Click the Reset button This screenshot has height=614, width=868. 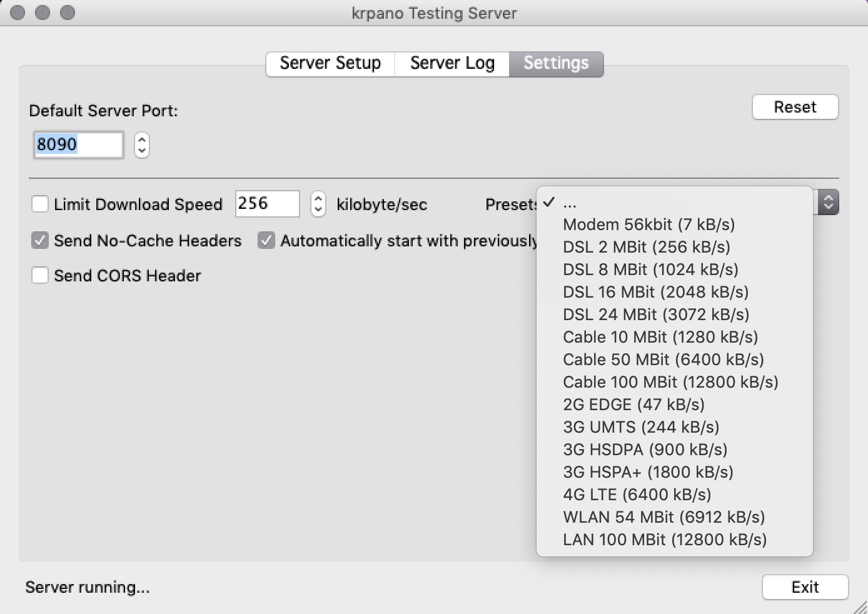pyautogui.click(x=795, y=107)
